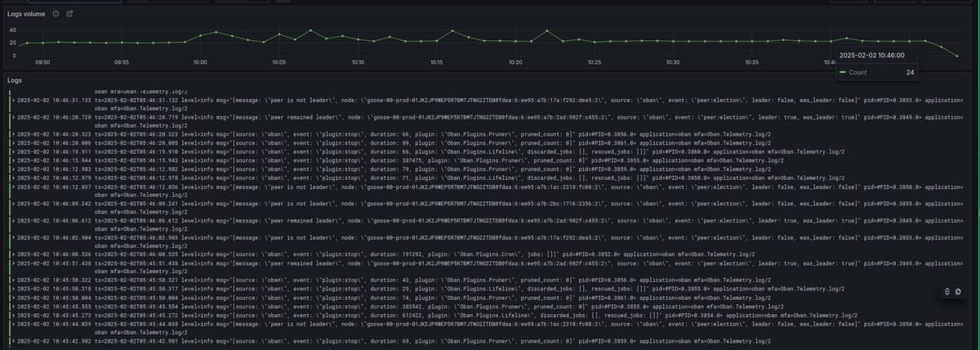Click timestamp 2025-02-02 10:46:12.979 log row
The width and height of the screenshot is (980, 350).
click(56, 178)
